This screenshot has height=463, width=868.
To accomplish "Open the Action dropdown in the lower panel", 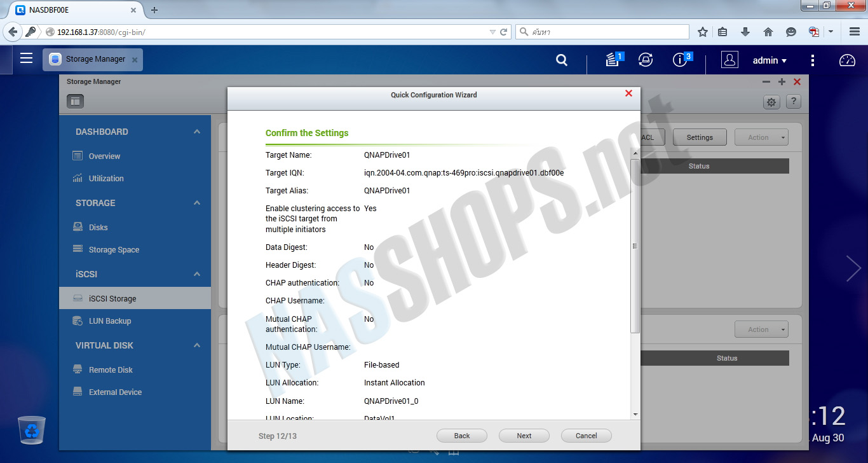I will 761,329.
